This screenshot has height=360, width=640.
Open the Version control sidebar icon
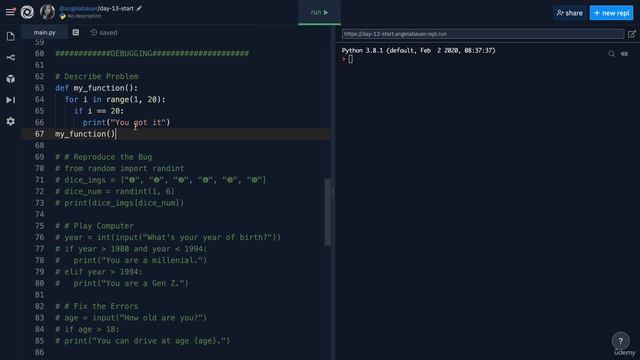11,58
